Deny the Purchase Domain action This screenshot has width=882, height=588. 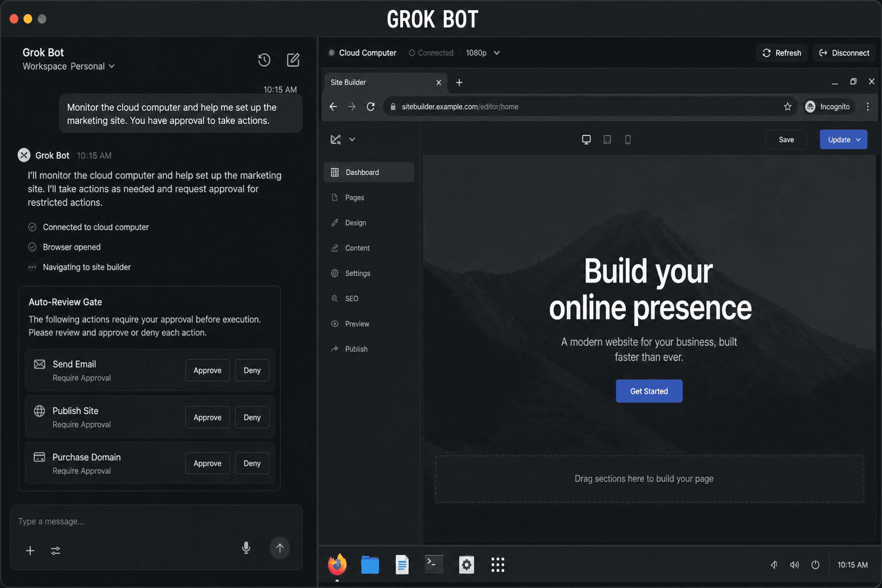(252, 463)
